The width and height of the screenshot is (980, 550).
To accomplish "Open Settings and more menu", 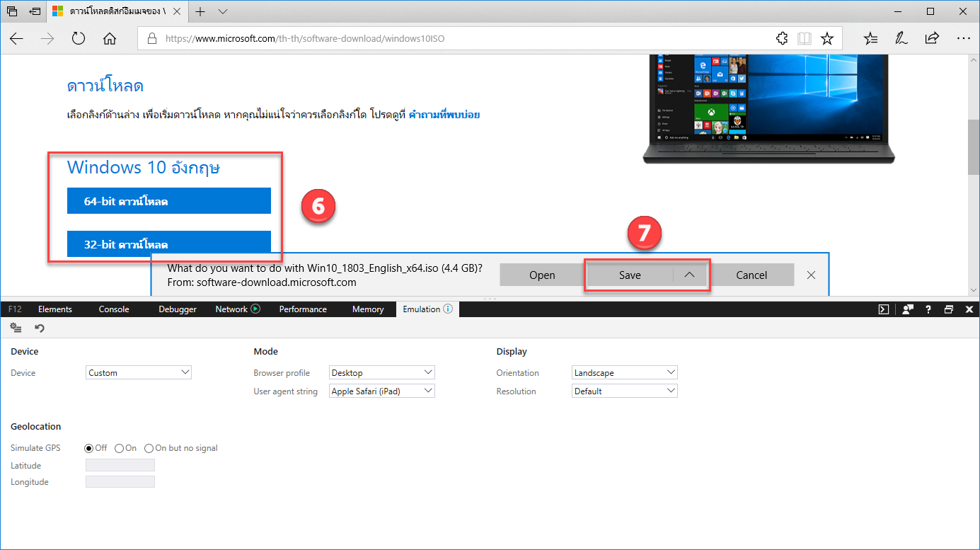I will click(x=963, y=39).
